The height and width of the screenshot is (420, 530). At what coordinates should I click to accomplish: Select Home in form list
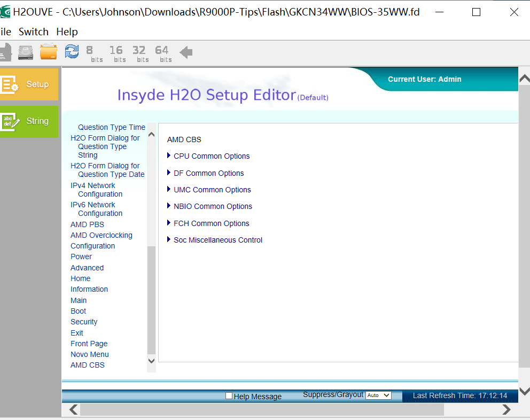click(x=81, y=278)
